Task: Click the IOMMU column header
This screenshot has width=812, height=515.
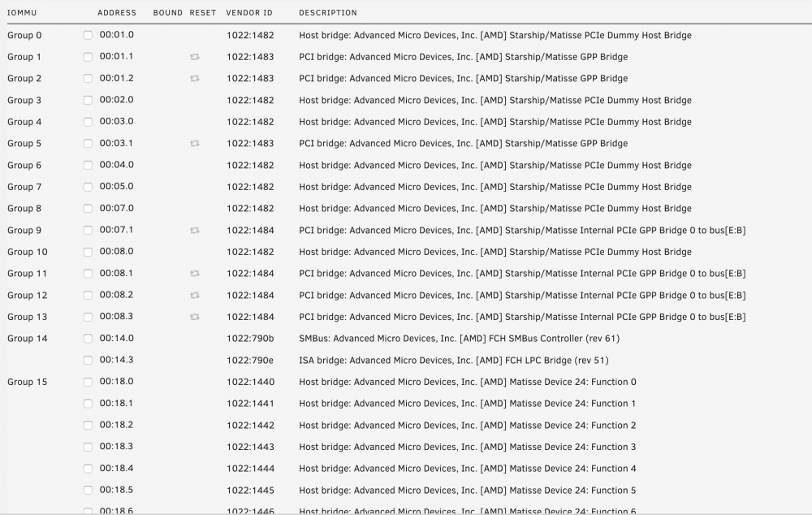Action: click(22, 12)
